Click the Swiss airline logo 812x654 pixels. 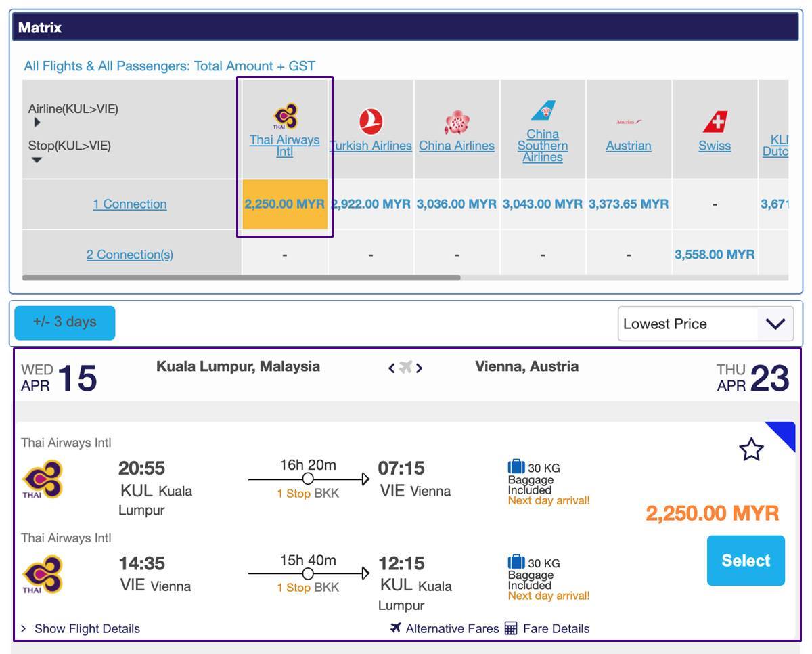coord(715,122)
